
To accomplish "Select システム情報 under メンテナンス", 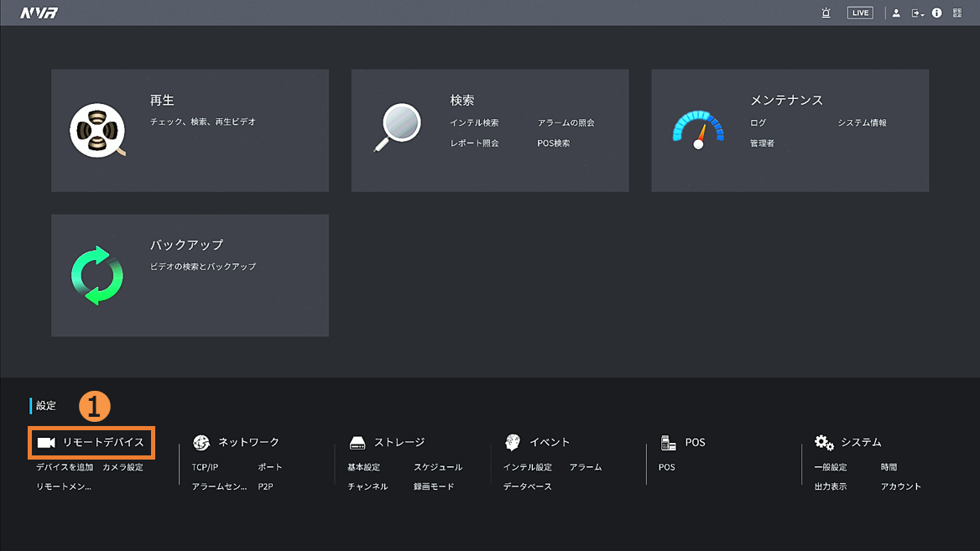I will tap(862, 123).
